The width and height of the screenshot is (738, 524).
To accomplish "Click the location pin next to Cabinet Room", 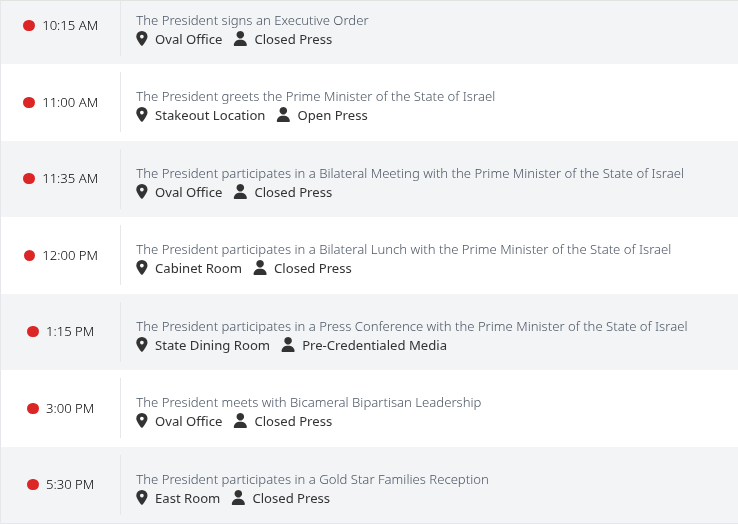I will 142,268.
